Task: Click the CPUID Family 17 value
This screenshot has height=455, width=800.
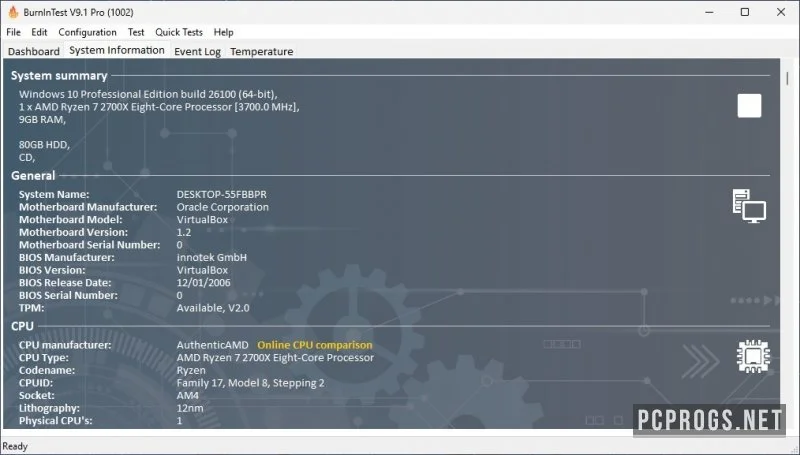Action: pyautogui.click(x=251, y=383)
